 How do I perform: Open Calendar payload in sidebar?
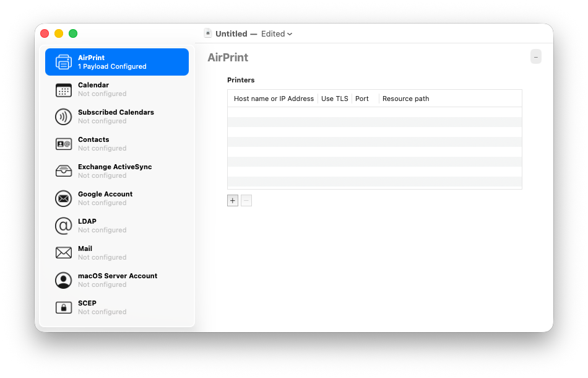click(x=117, y=89)
